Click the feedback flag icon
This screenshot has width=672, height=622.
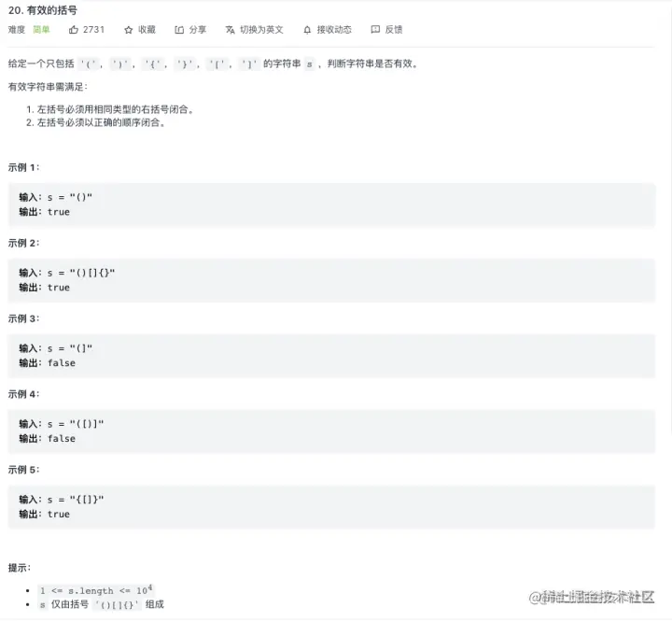pyautogui.click(x=375, y=30)
